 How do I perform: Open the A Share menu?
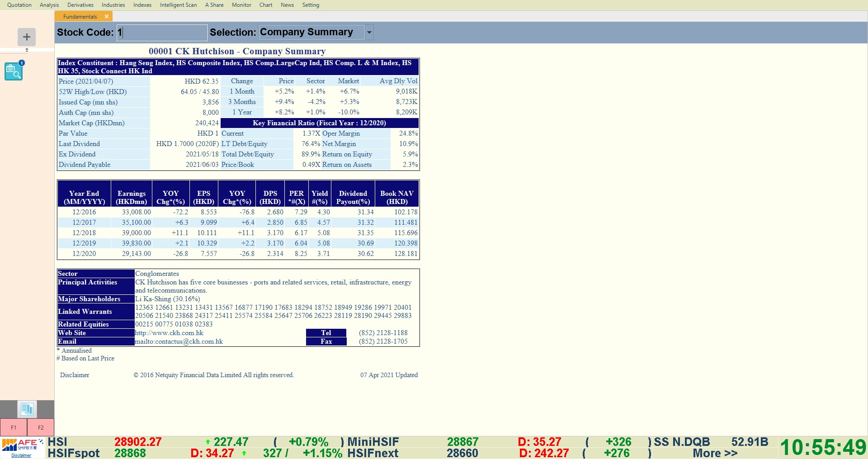coord(214,5)
